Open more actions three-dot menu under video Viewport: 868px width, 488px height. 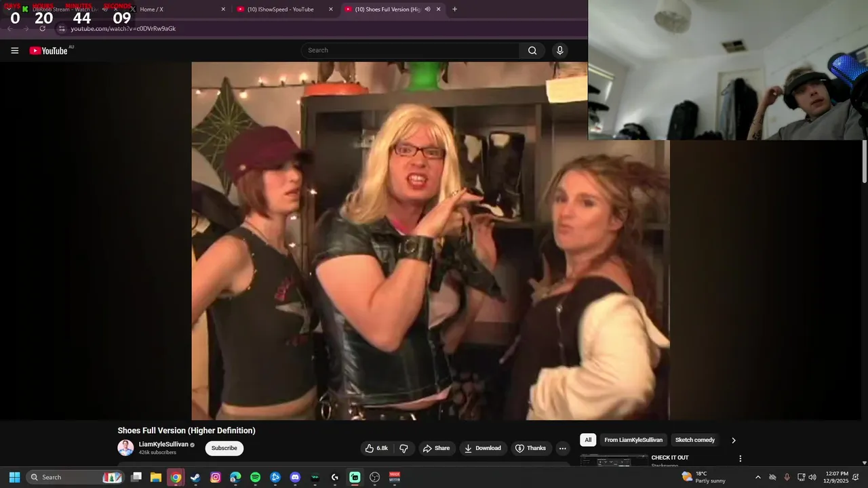click(562, 448)
